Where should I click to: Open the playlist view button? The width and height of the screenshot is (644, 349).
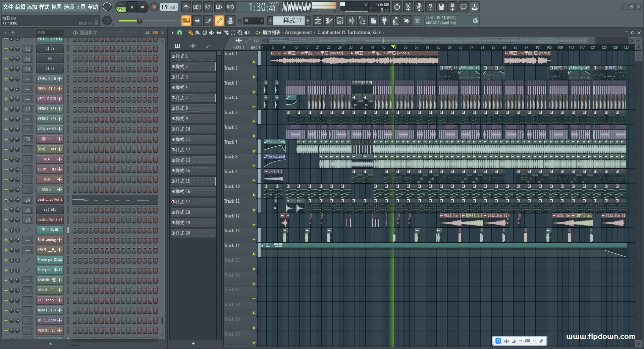[318, 21]
